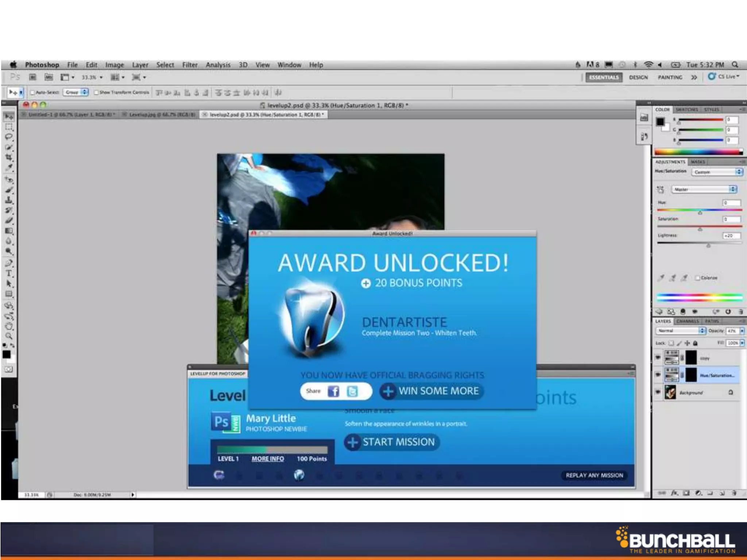Click the MORE INFO link

click(x=268, y=459)
